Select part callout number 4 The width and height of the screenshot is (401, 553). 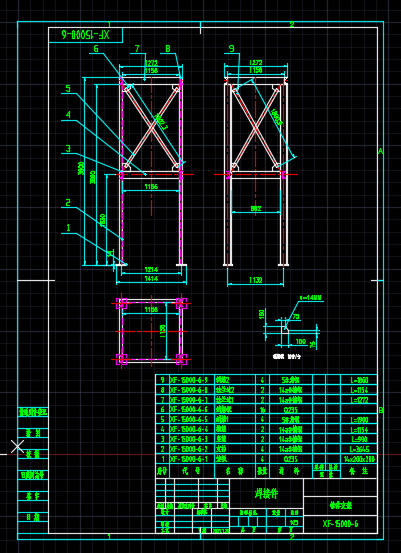(68, 115)
